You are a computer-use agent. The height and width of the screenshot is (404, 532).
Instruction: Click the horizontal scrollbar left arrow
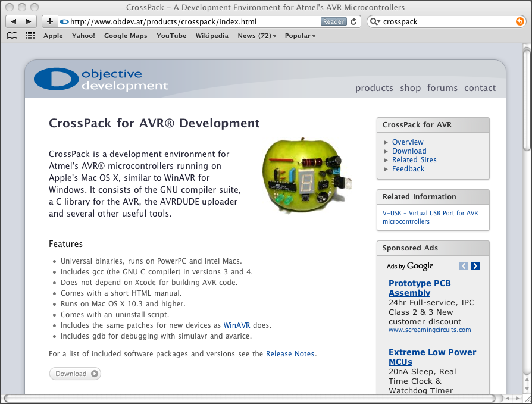coord(508,398)
